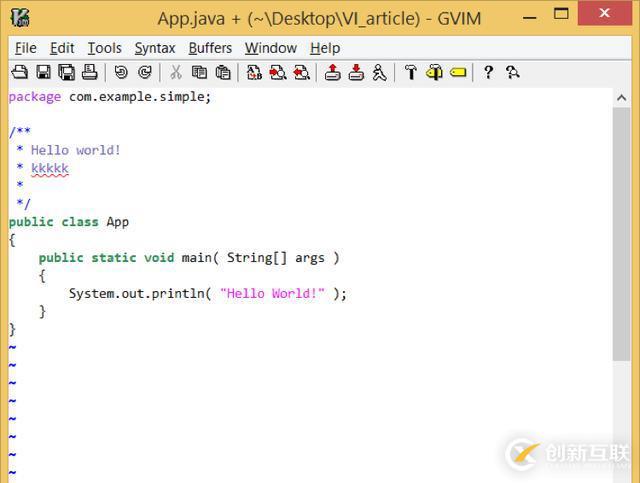Image resolution: width=640 pixels, height=483 pixels.
Task: Close the GVIM window
Action: (604, 13)
